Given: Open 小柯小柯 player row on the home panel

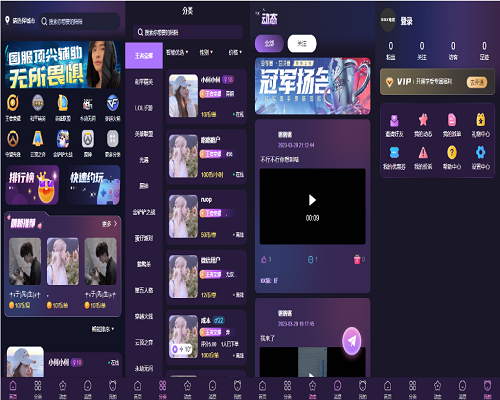Looking at the screenshot, I should coord(63,362).
